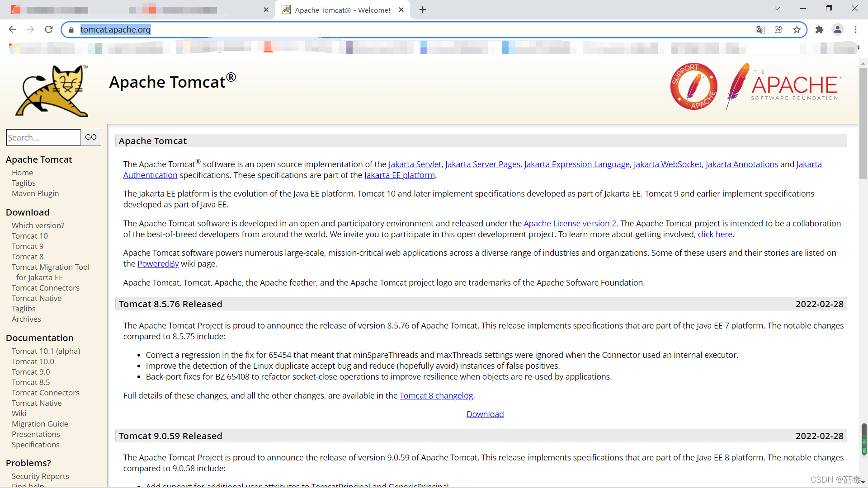Image resolution: width=868 pixels, height=488 pixels.
Task: Go back using the back arrow
Action: 13,30
